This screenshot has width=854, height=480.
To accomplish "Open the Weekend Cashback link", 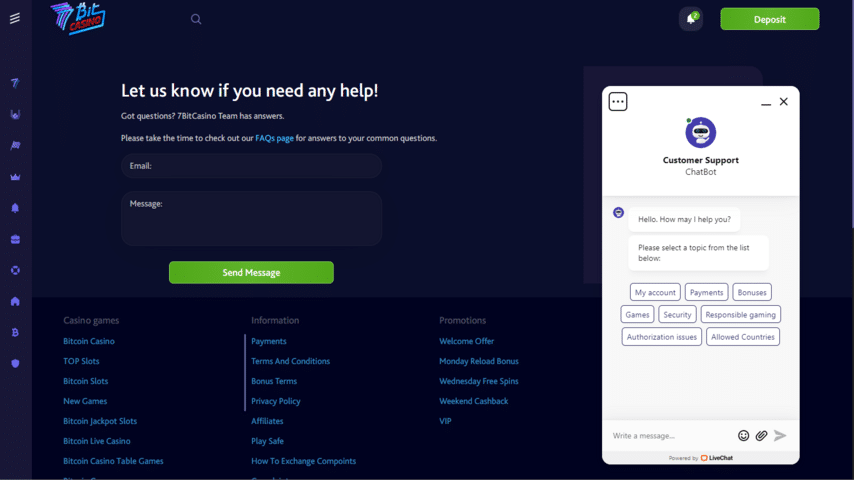I will 474,402.
